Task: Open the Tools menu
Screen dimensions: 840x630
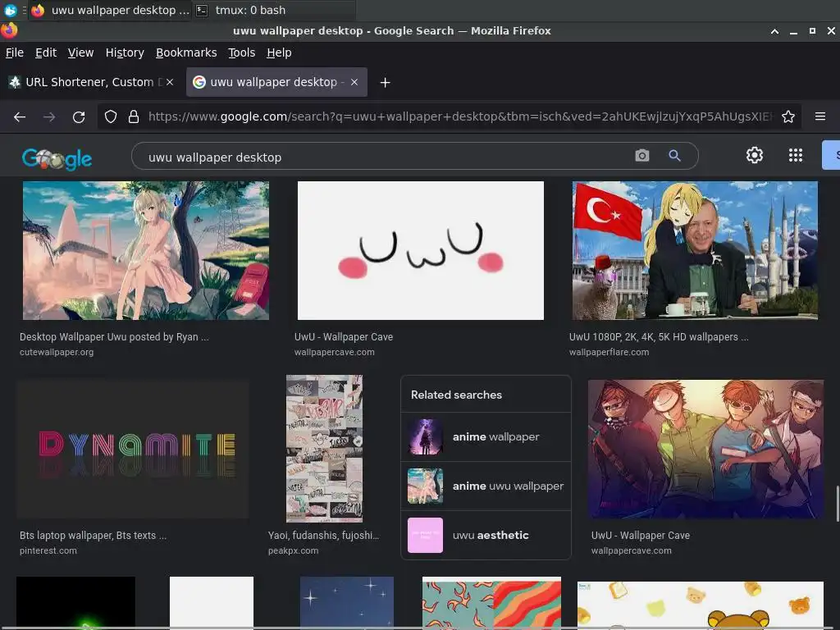Action: pyautogui.click(x=242, y=52)
